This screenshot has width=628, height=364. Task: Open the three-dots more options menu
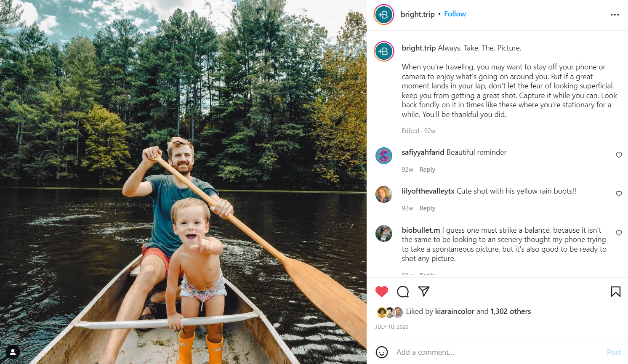[615, 15]
